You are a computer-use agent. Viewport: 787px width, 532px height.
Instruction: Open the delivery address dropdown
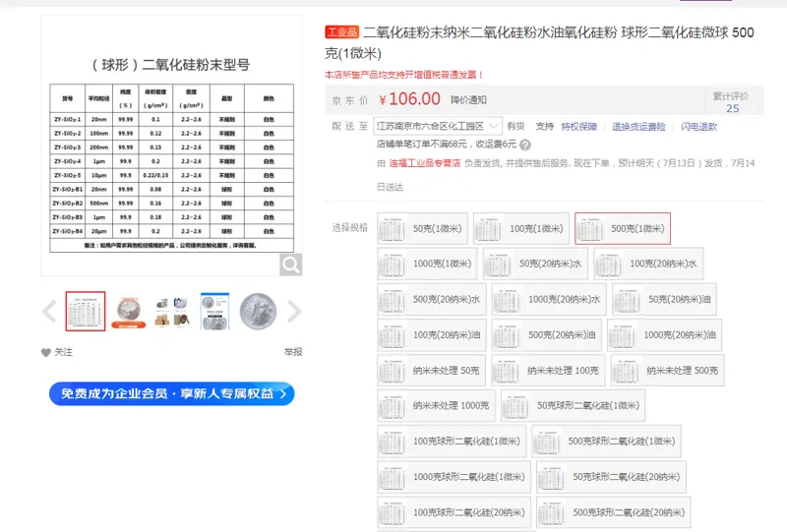click(x=438, y=126)
